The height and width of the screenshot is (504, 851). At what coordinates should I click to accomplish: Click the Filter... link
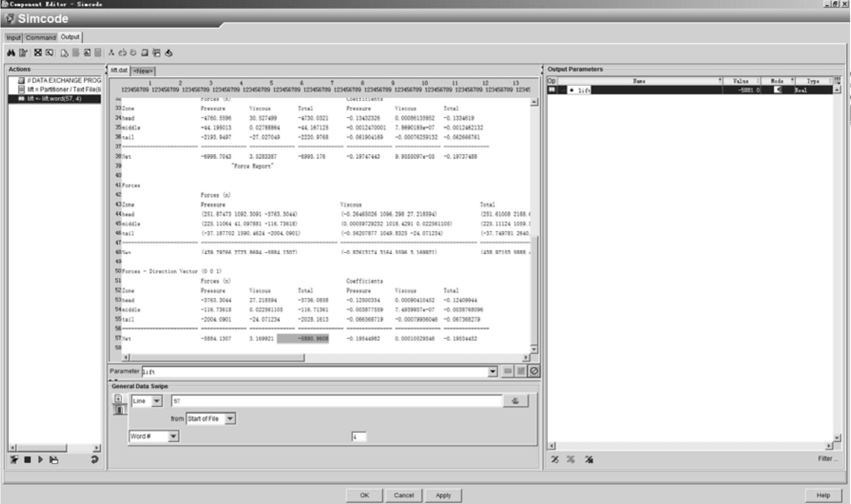point(828,459)
